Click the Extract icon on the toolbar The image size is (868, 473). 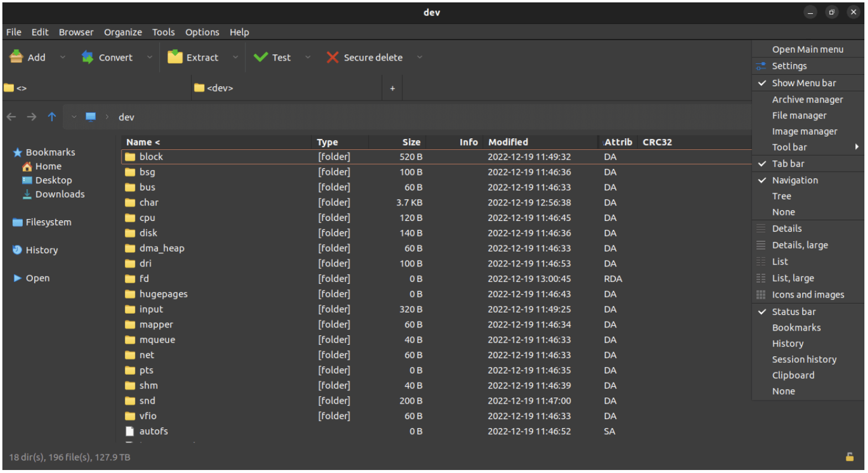tap(175, 57)
